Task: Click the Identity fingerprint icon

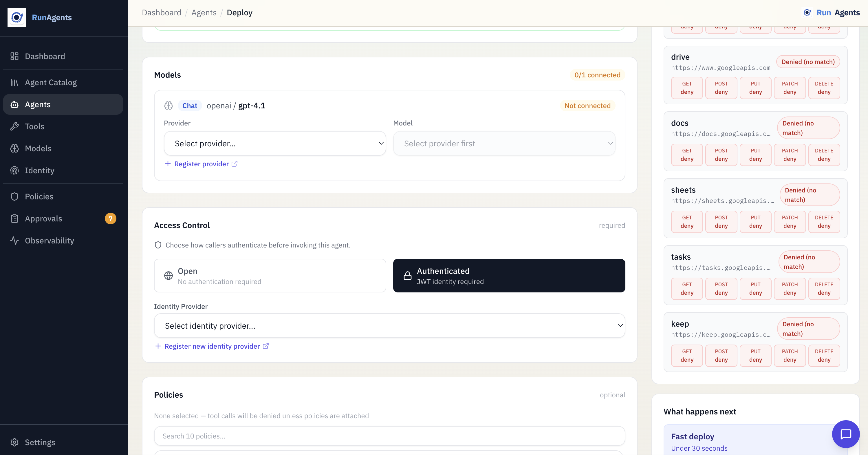Action: click(x=14, y=170)
